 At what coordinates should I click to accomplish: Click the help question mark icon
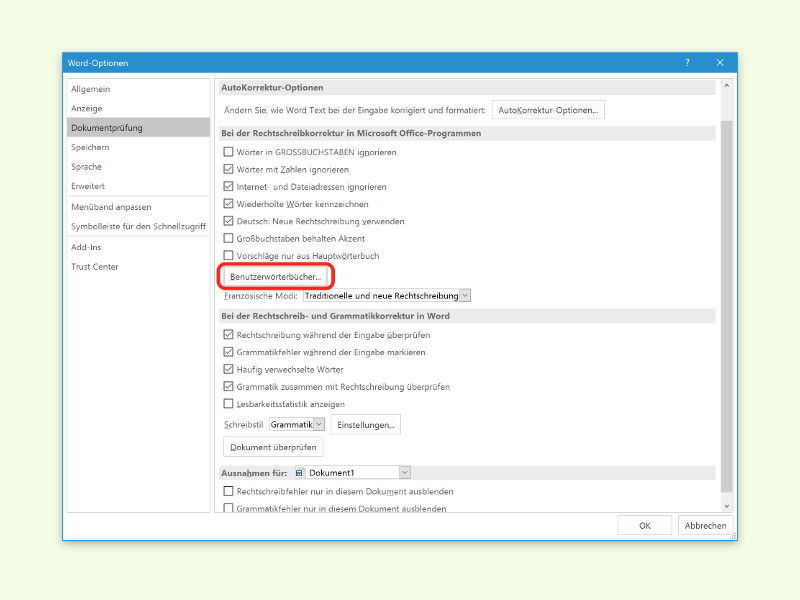click(687, 63)
